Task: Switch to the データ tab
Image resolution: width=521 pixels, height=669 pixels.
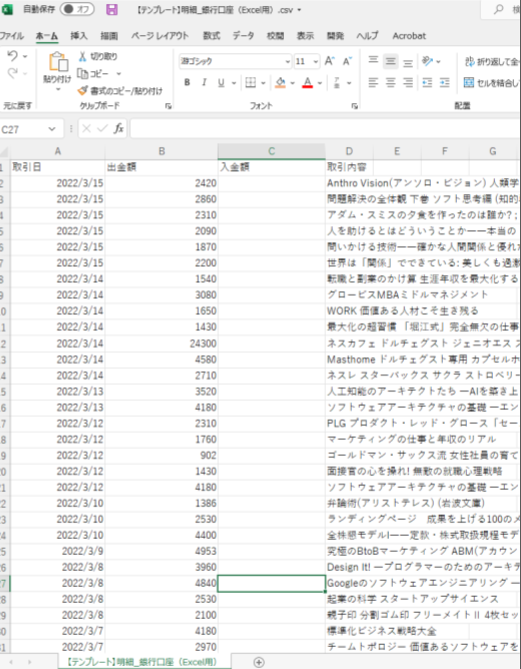Action: click(x=244, y=36)
